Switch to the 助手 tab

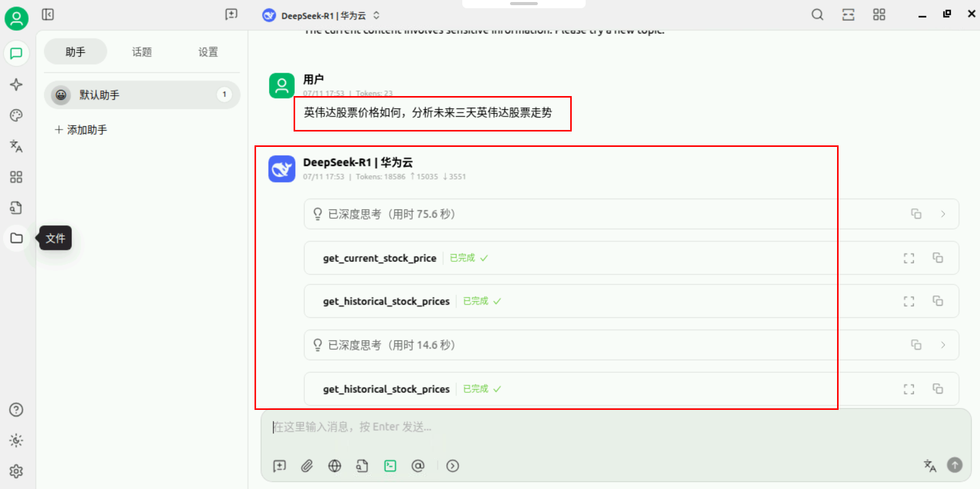coord(76,52)
